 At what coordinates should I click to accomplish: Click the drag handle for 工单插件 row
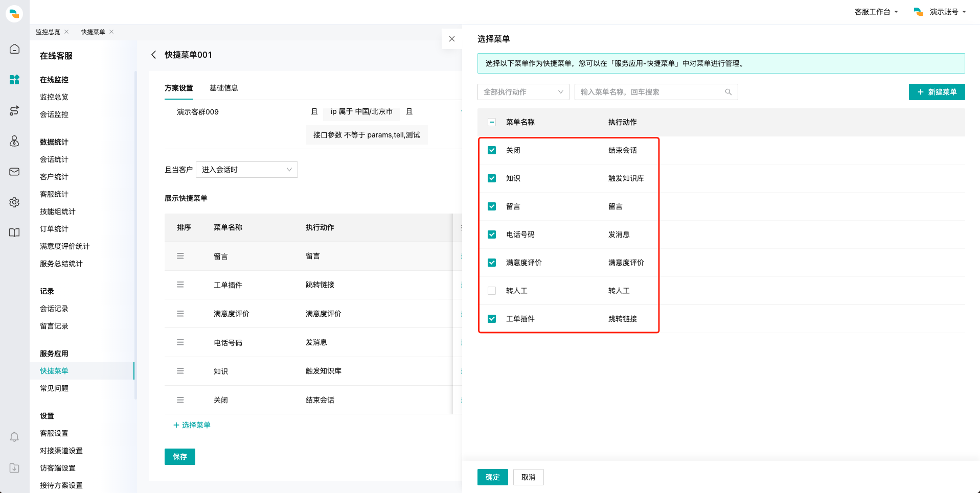pos(180,285)
